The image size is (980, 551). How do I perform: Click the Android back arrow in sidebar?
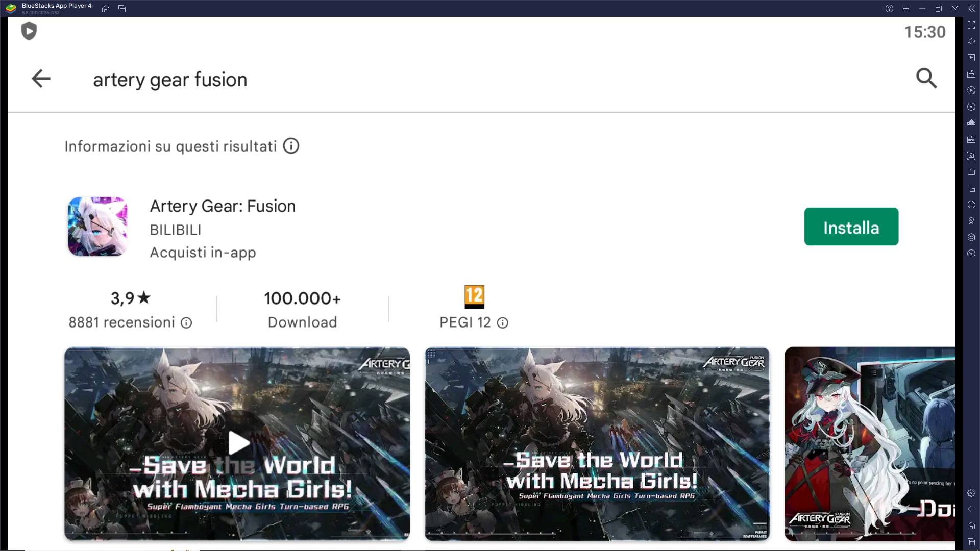coord(971,509)
